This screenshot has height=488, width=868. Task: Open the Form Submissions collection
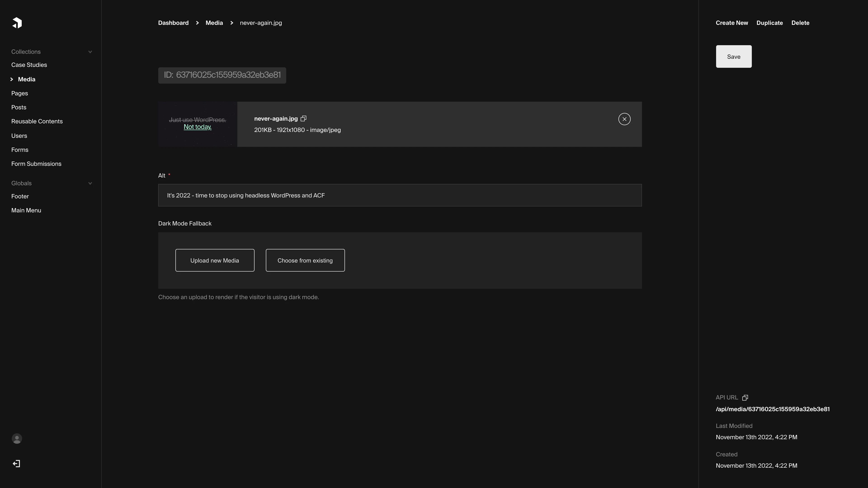click(x=36, y=164)
